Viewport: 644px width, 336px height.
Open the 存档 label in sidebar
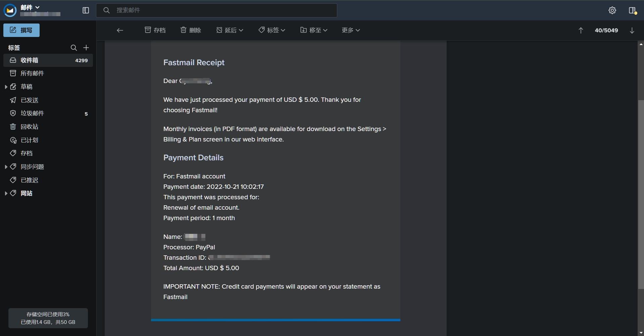click(48, 153)
